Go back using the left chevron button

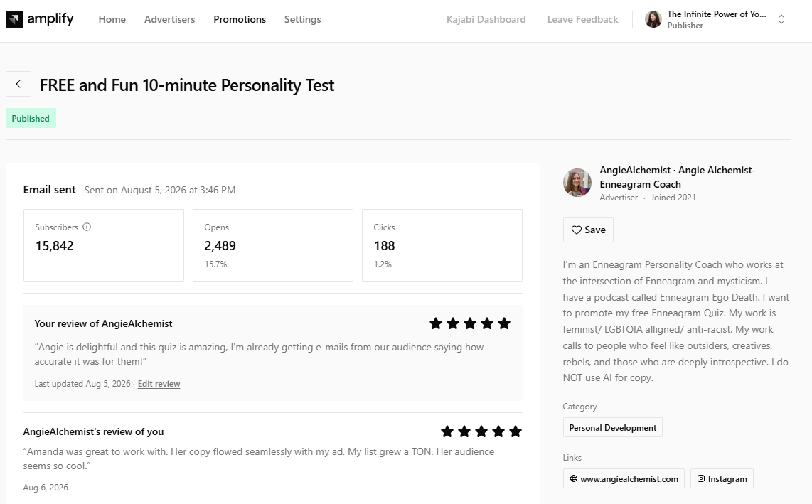tap(18, 84)
